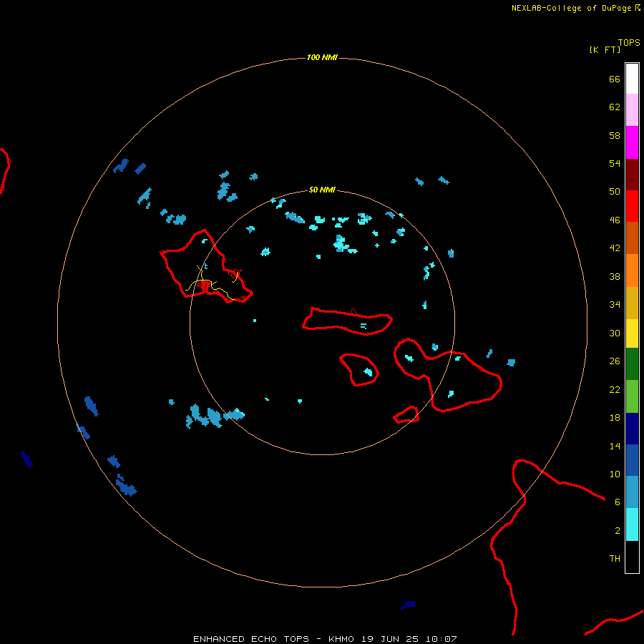Click the 50 NMI range ring label

(322, 190)
